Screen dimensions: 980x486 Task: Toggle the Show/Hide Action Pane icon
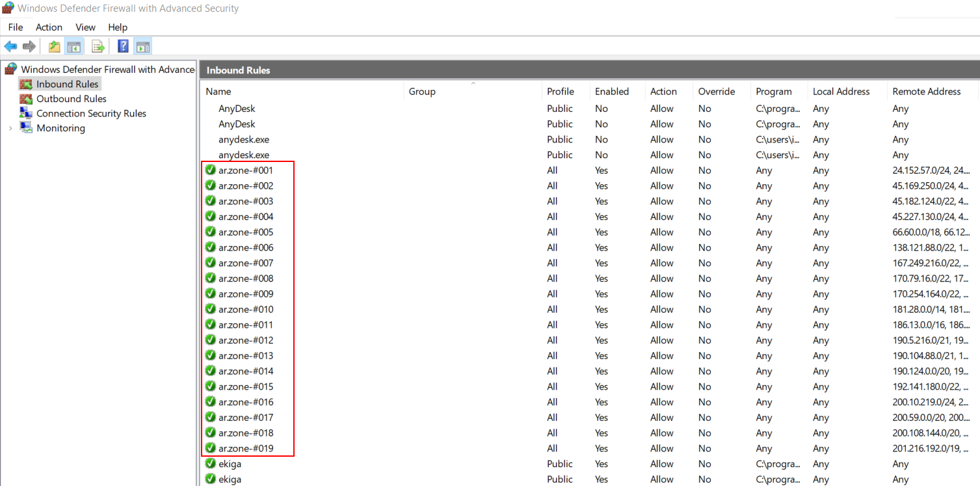[x=143, y=46]
